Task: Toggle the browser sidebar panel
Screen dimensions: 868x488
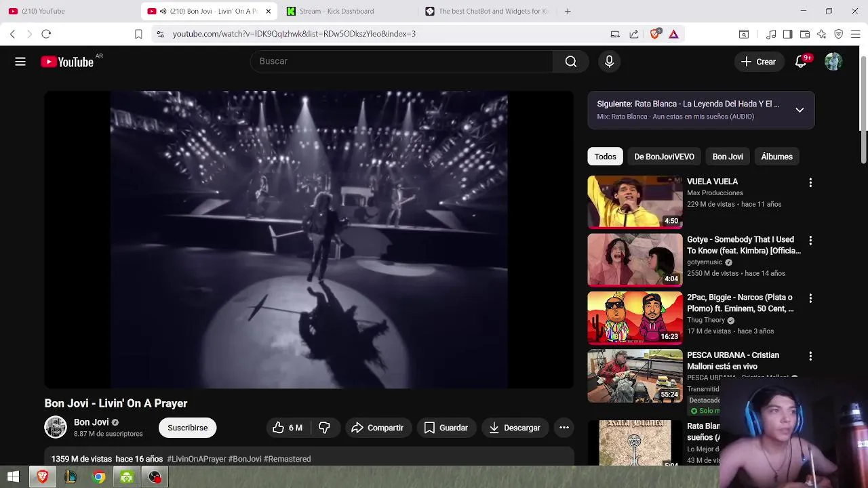Action: (x=787, y=34)
